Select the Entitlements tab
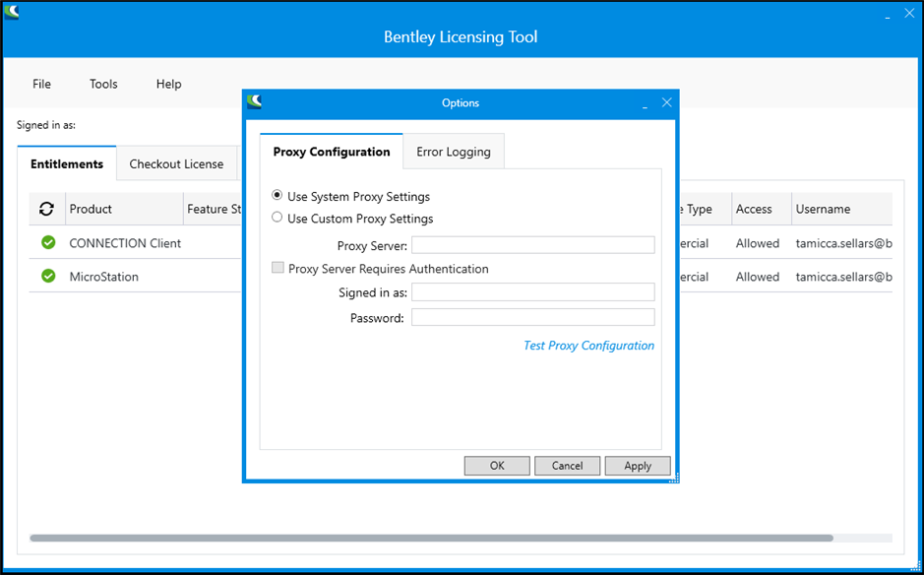 (67, 163)
